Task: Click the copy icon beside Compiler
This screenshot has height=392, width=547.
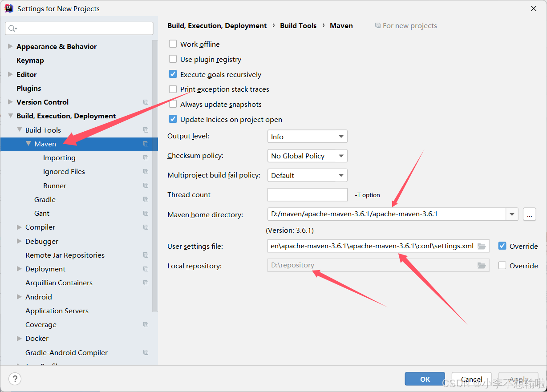Action: coord(146,227)
